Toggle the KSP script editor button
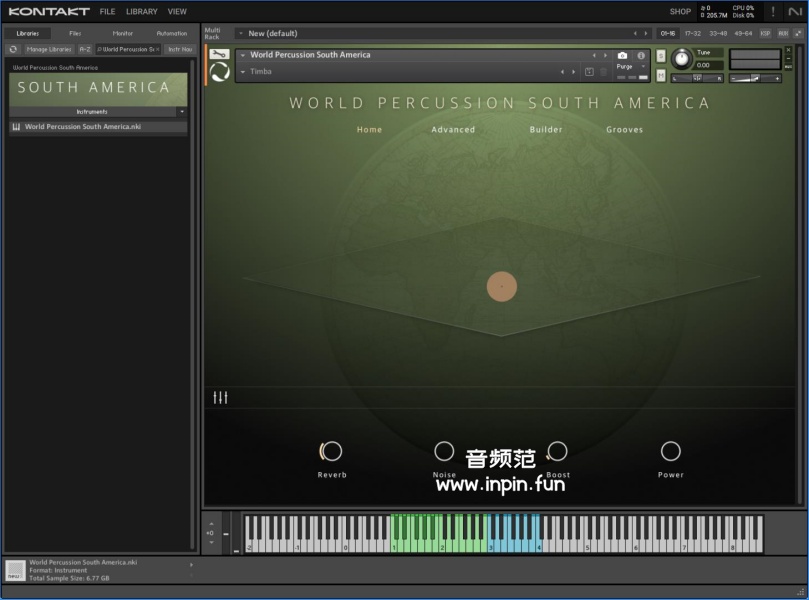 point(765,33)
